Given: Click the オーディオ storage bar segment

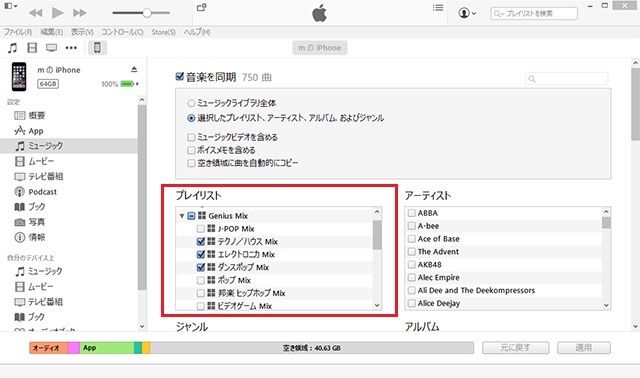Looking at the screenshot, I should tap(49, 348).
